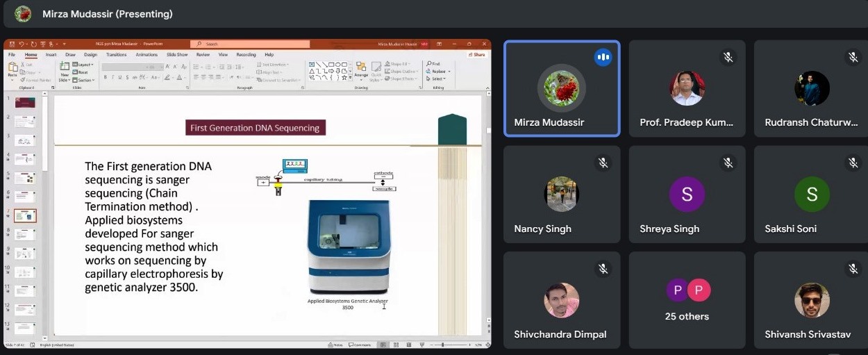
Task: Click the Share button in PowerPoint
Action: (x=477, y=54)
